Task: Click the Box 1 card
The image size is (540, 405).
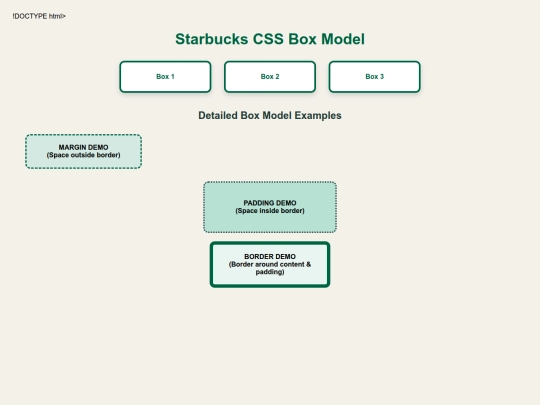Action: point(165,77)
